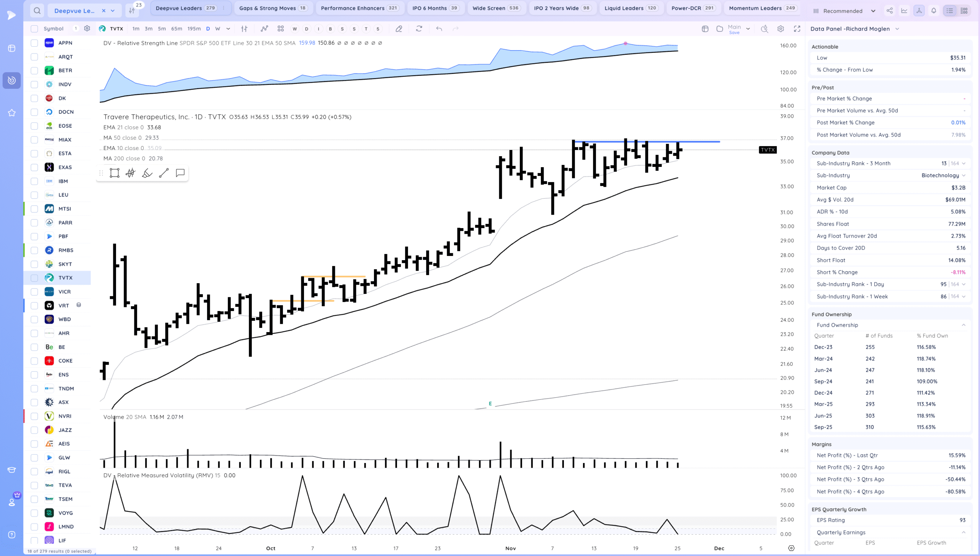Click the trend line drawing tool
The width and height of the screenshot is (980, 556).
[x=164, y=173]
